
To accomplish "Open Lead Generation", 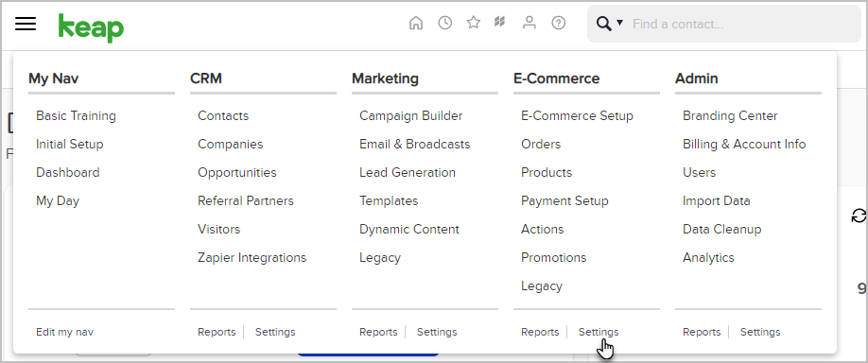I will (408, 172).
